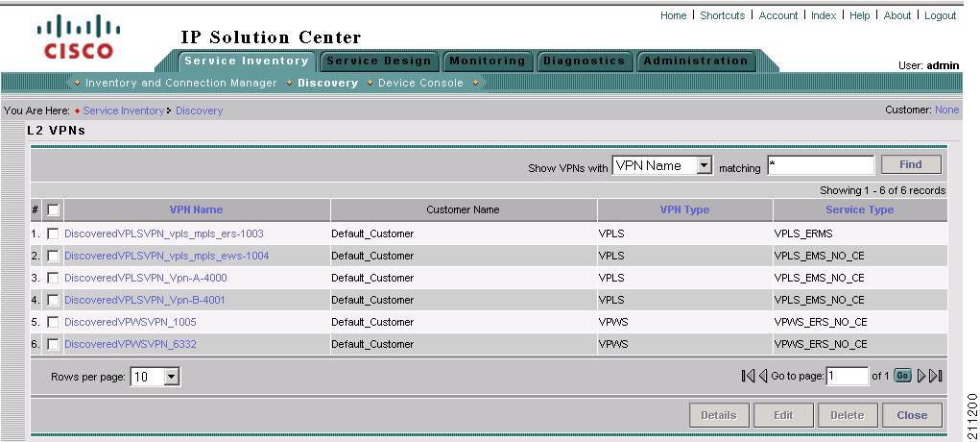Click the Close button
Image resolution: width=980 pixels, height=442 pixels.
tap(912, 415)
